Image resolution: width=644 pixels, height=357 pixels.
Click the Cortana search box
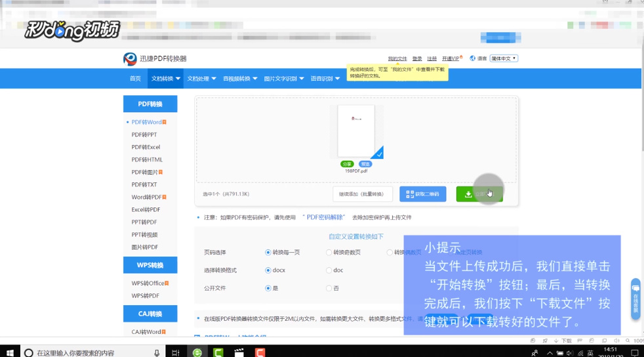(94, 352)
